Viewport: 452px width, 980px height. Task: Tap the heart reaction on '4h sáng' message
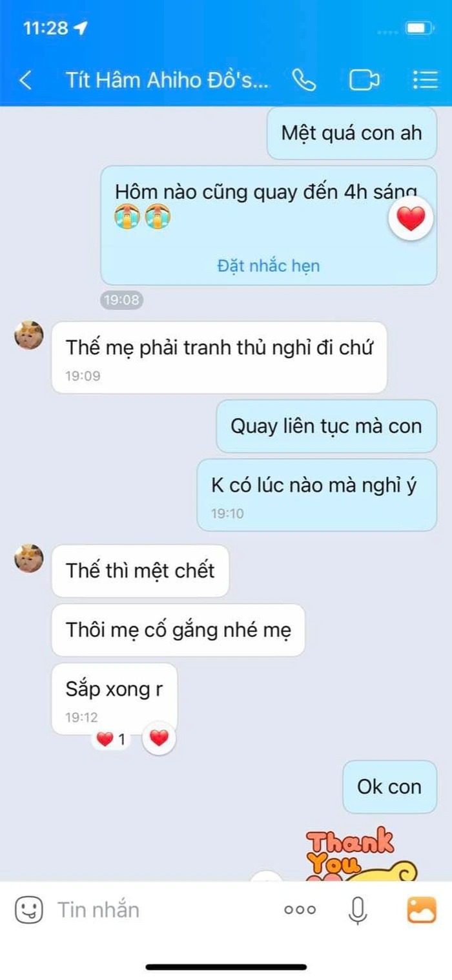(x=411, y=220)
